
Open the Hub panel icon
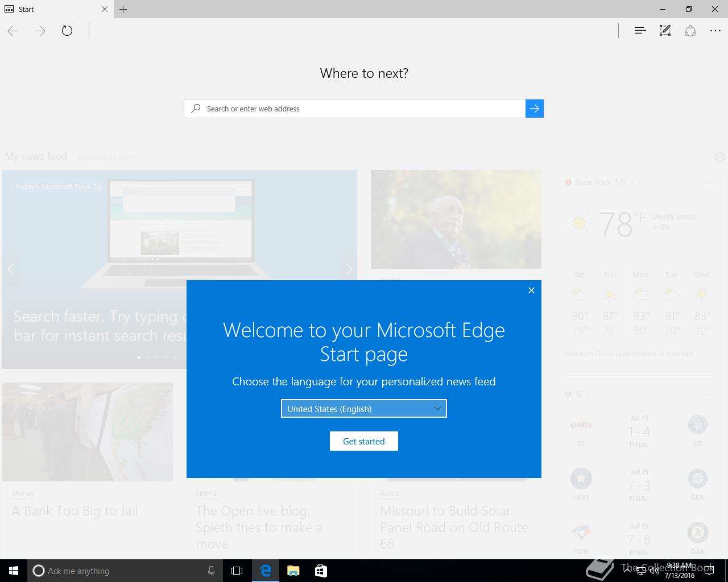coord(640,31)
